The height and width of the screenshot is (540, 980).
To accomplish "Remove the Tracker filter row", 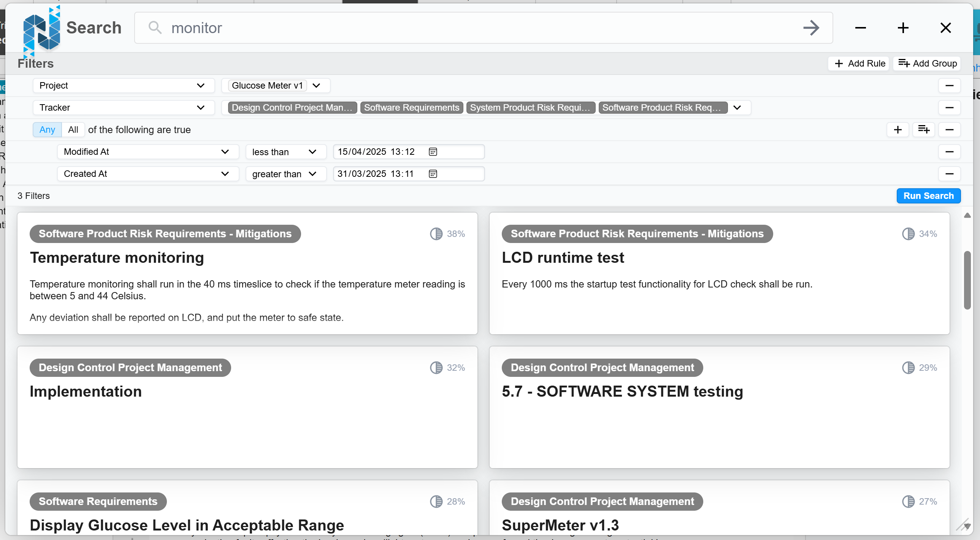I will (x=949, y=108).
